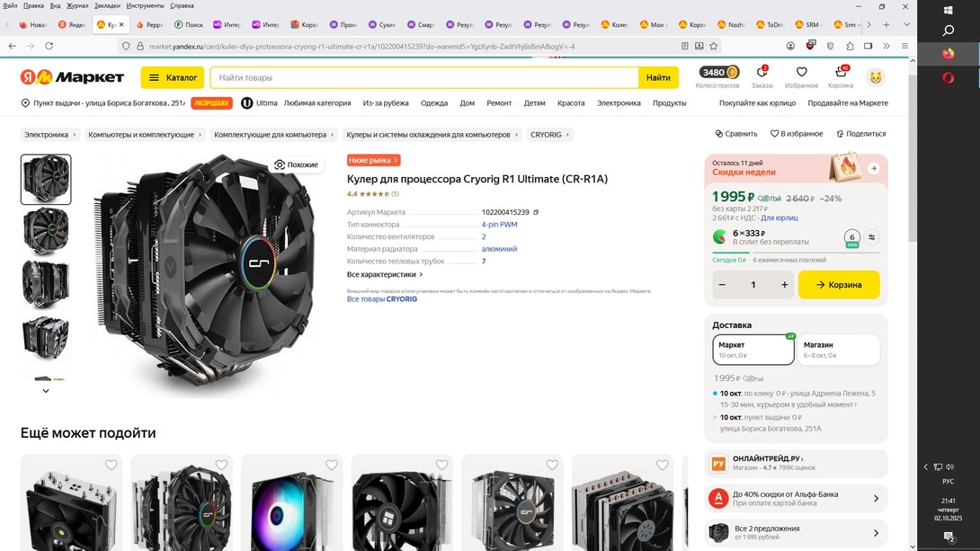Increase quantity with the plus button
The image size is (980, 551).
coord(784,285)
